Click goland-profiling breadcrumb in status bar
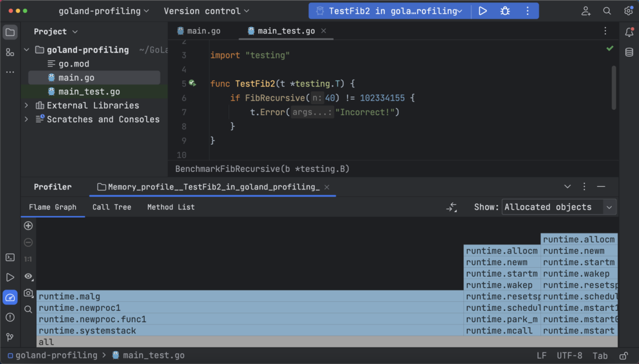 [52, 356]
